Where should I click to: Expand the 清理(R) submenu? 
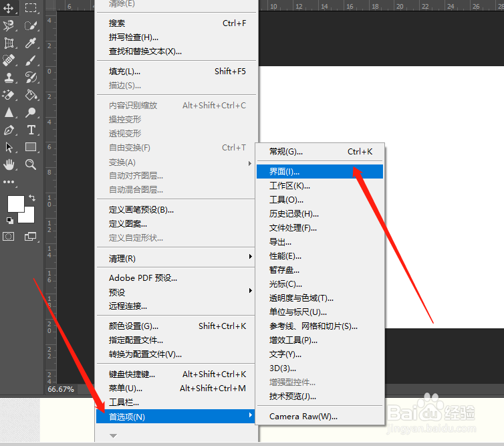pyautogui.click(x=176, y=258)
